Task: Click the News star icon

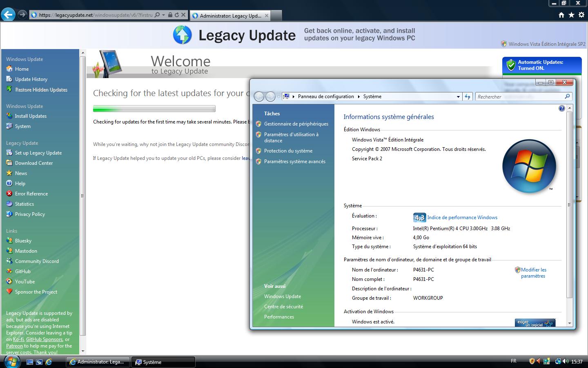Action: 9,173
